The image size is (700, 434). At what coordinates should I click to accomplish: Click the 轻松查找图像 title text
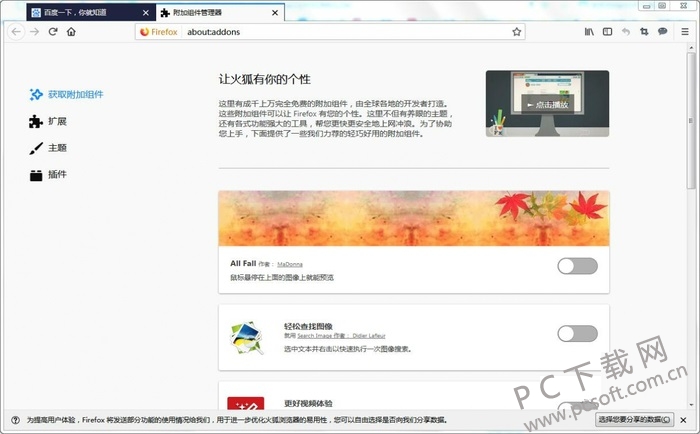(308, 326)
